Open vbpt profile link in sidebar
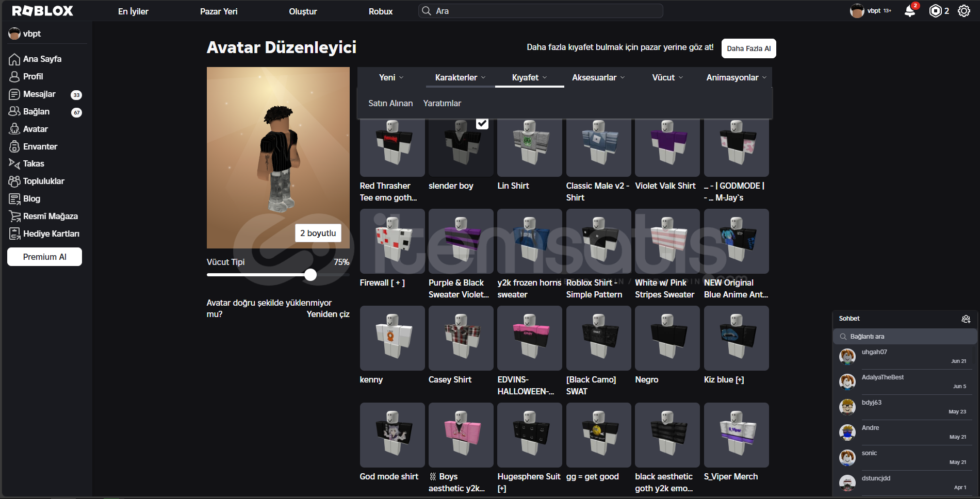980x499 pixels. click(25, 34)
